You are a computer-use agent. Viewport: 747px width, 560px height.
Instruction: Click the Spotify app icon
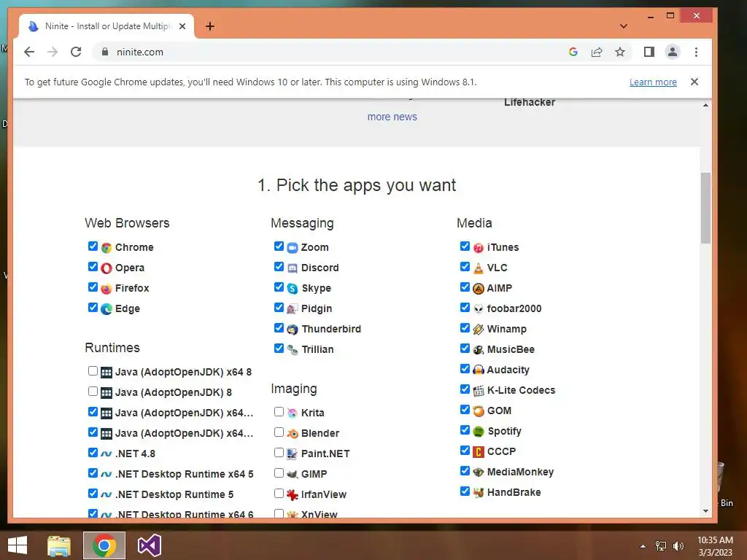(x=479, y=432)
